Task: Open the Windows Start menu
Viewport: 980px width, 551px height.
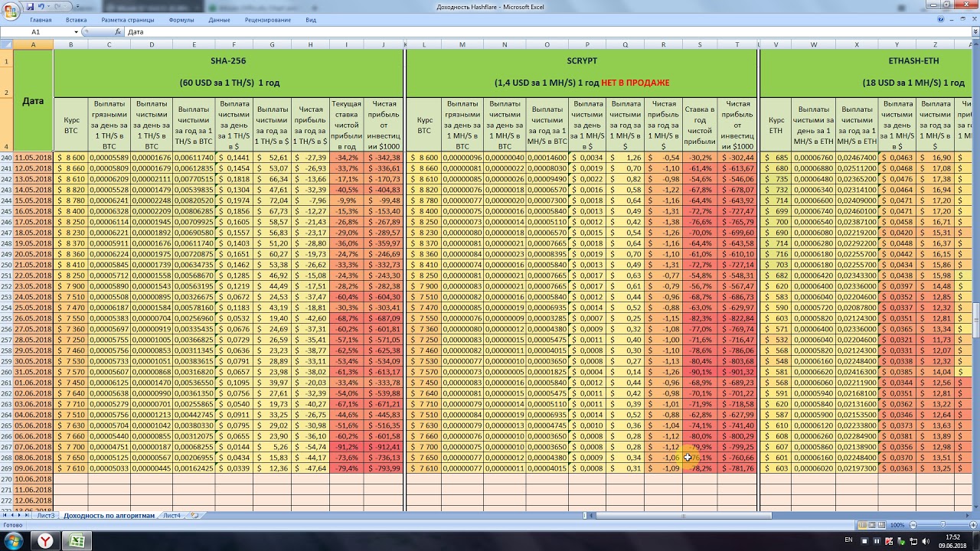Action: (14, 540)
